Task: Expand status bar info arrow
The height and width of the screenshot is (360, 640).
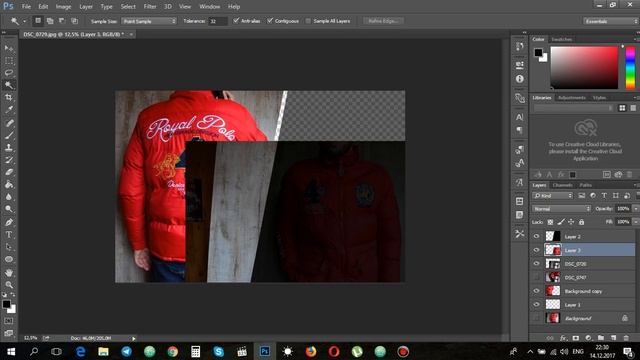Action: (x=133, y=338)
